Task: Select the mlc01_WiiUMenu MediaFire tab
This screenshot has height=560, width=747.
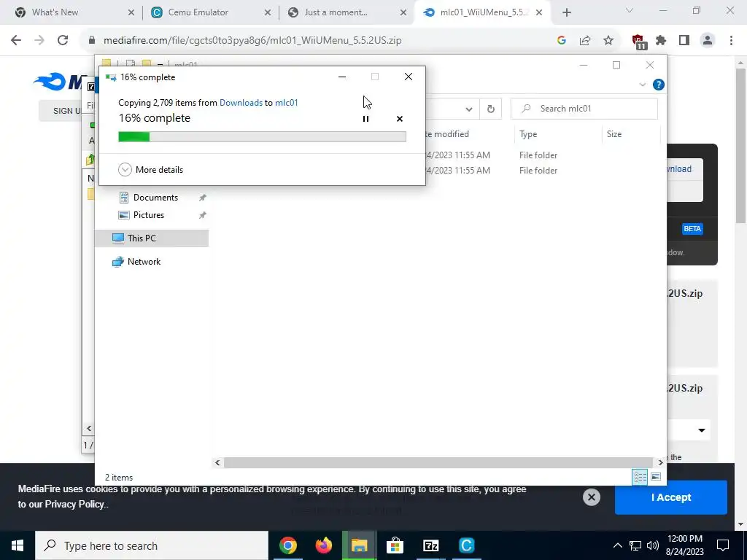Action: tap(483, 12)
